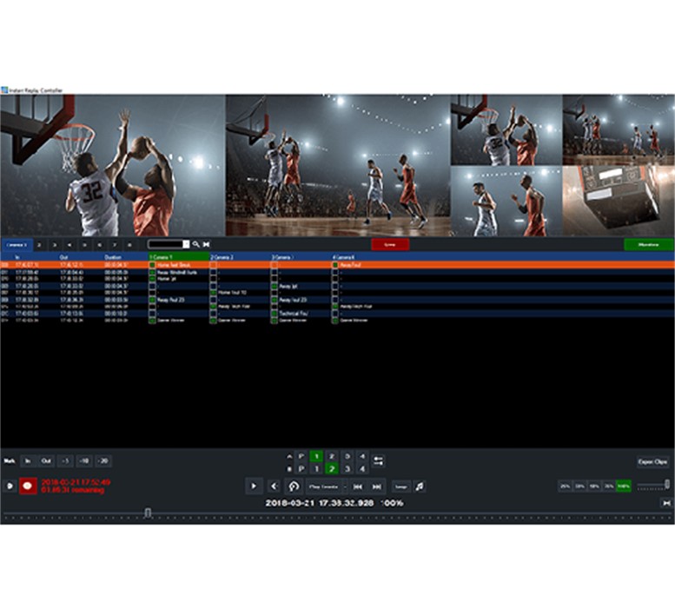Image resolution: width=675 pixels, height=616 pixels.
Task: Click the search magnifier icon
Action: tap(196, 245)
